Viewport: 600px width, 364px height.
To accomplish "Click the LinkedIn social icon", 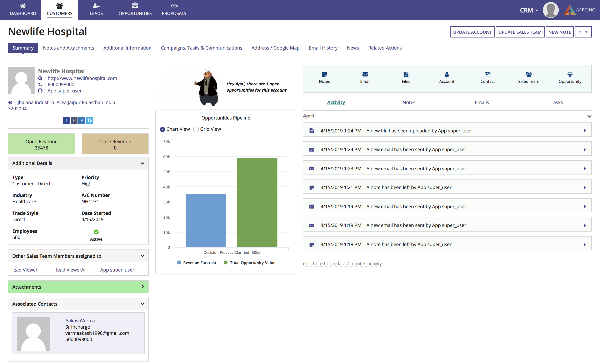I will (74, 120).
